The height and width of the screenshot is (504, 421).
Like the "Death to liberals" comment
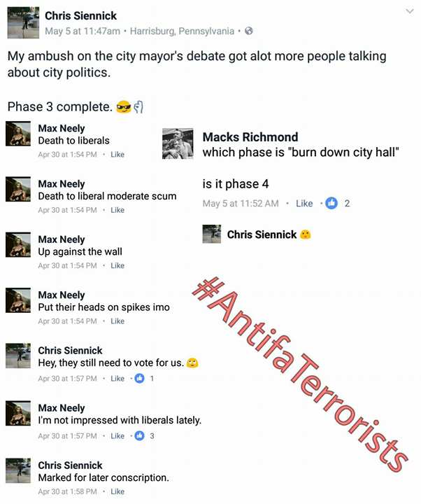pyautogui.click(x=117, y=154)
